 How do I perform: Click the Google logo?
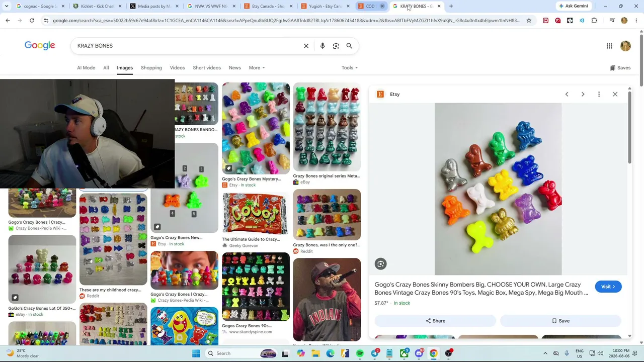(x=40, y=46)
